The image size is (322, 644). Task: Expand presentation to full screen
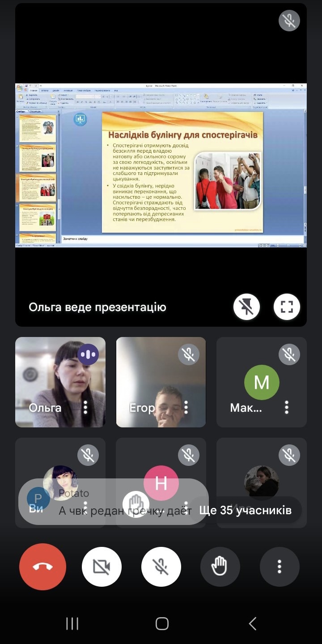point(287,307)
